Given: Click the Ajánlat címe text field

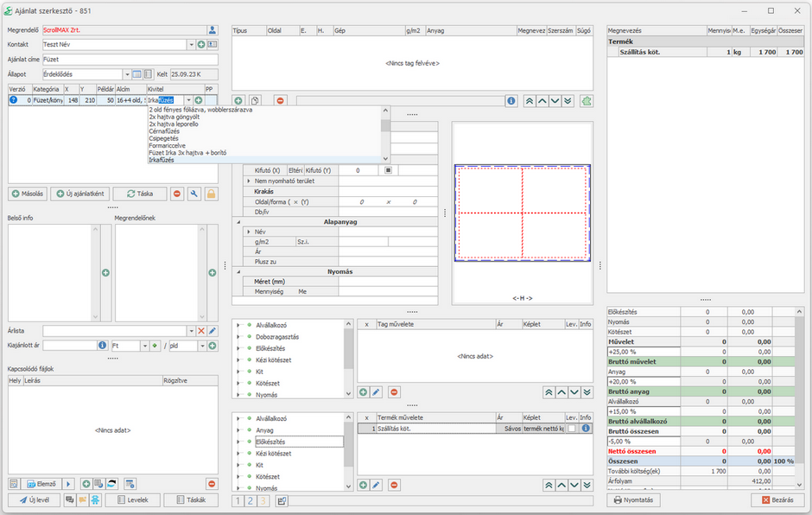Looking at the screenshot, I should (x=130, y=60).
